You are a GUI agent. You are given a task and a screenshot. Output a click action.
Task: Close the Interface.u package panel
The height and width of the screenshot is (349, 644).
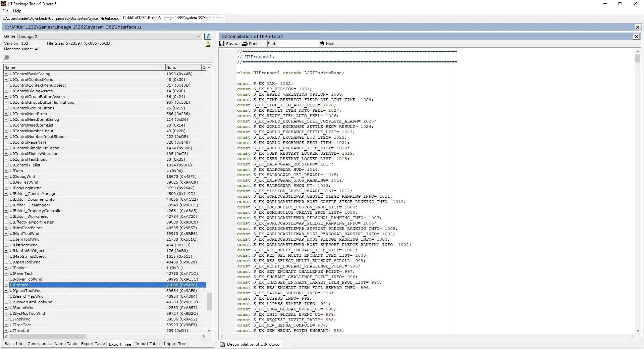638,27
